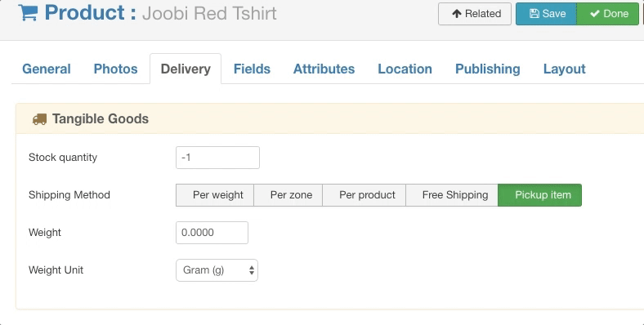Screen dimensions: 644x325
Task: Click the truck icon beside Tangible Goods
Action: (39, 119)
